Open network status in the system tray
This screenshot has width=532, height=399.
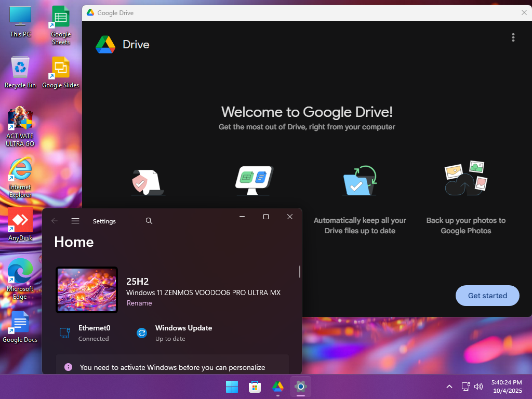[466, 387]
